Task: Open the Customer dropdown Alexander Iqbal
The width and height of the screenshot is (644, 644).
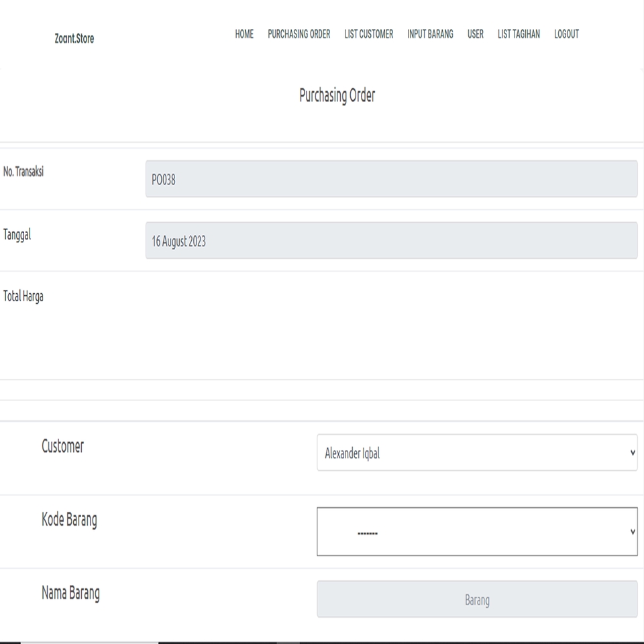Action: point(477,453)
